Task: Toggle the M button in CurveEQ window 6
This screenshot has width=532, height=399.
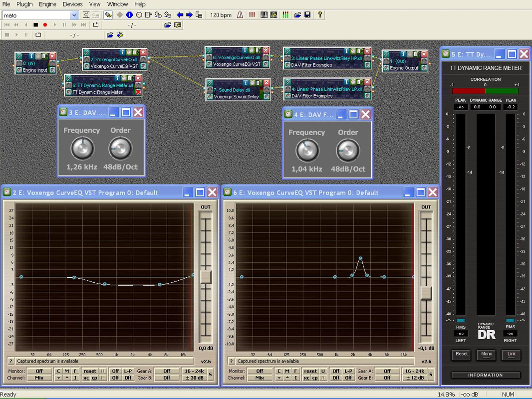Action: (x=287, y=371)
